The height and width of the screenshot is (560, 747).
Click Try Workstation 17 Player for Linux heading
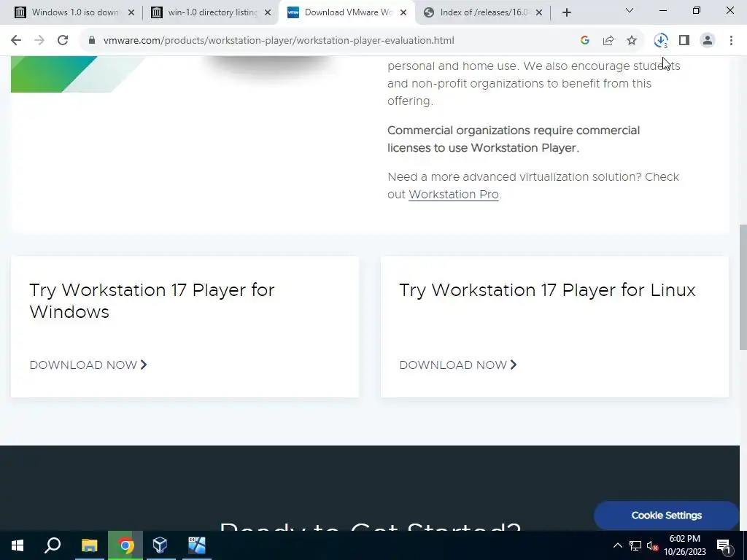[x=547, y=290]
